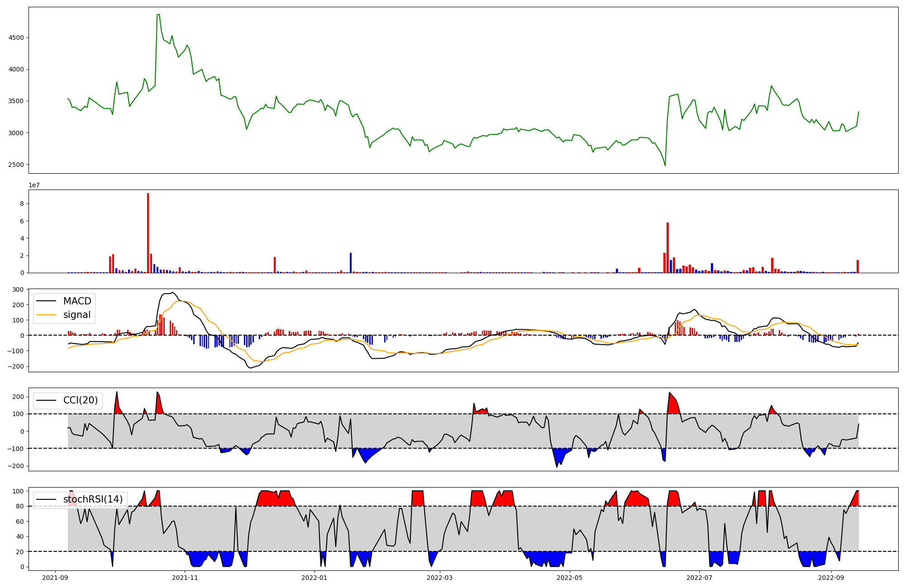Click the stochRSI(14) legend entry

pyautogui.click(x=93, y=499)
